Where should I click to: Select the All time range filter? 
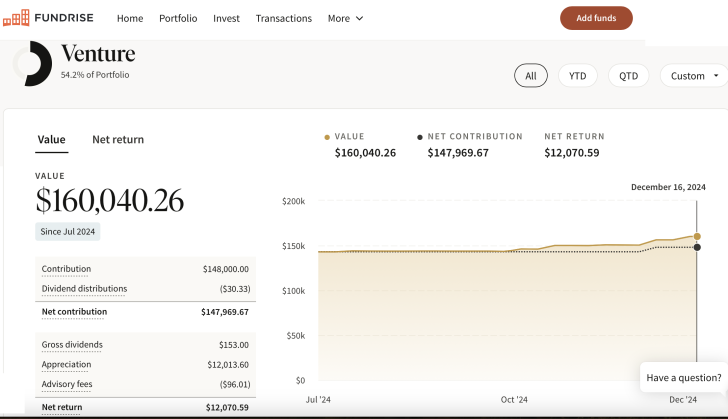coord(531,76)
